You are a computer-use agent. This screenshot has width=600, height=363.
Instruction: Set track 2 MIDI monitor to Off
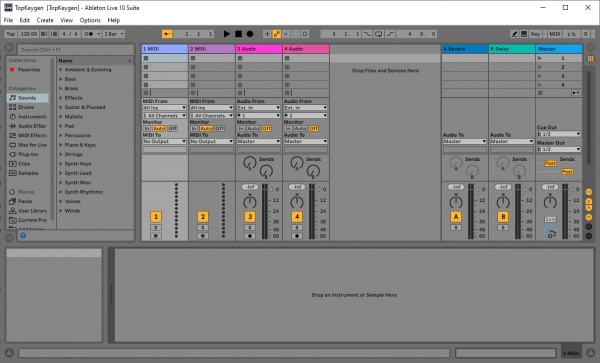point(219,129)
